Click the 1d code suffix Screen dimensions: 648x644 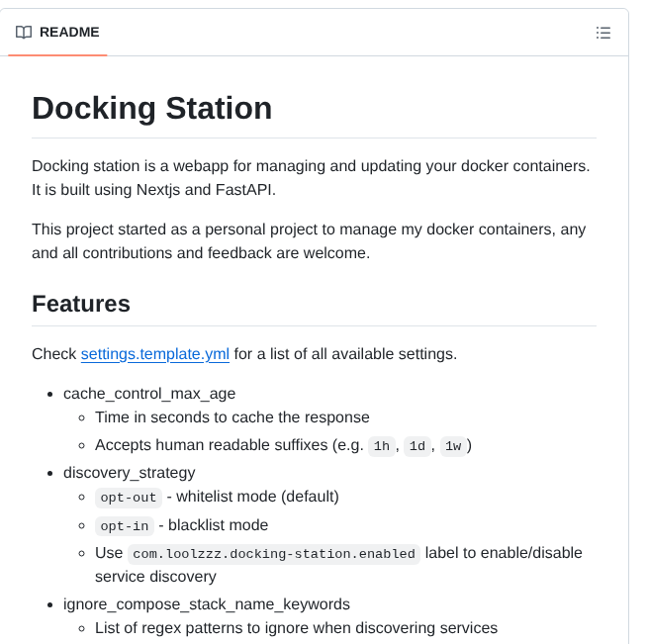417,446
